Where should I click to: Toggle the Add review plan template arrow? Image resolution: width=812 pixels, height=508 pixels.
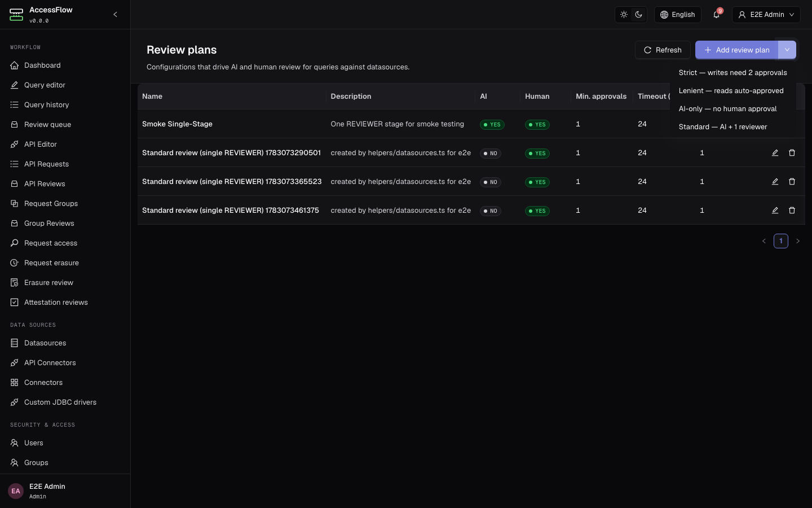787,50
